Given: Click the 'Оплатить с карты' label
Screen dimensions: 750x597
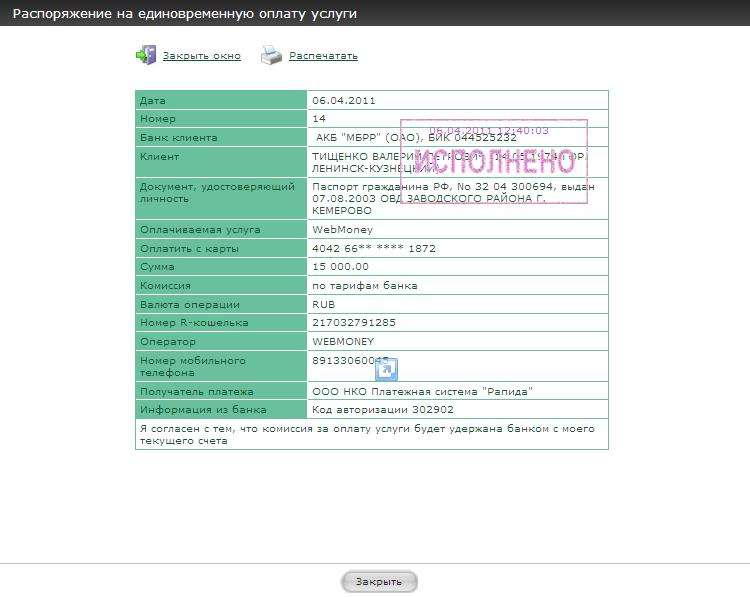Looking at the screenshot, I should pyautogui.click(x=189, y=249).
